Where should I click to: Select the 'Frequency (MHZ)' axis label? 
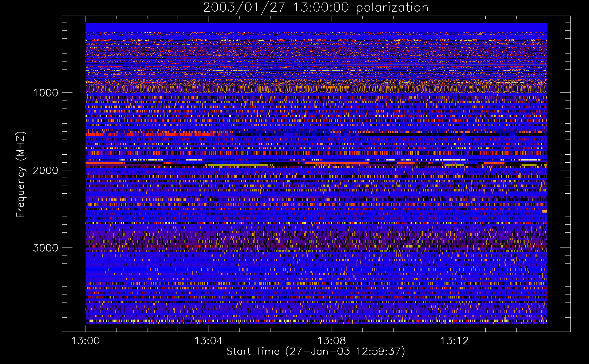[21, 175]
